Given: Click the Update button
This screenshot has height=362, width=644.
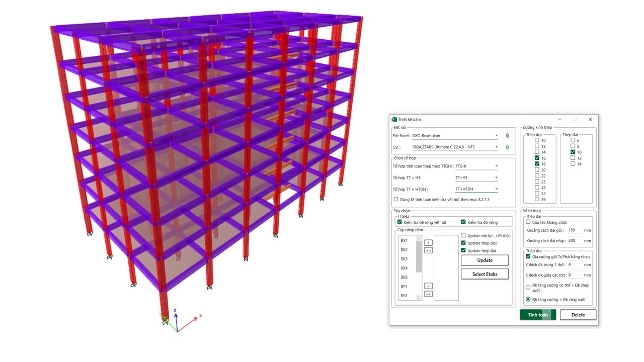Looking at the screenshot, I should click(x=485, y=260).
